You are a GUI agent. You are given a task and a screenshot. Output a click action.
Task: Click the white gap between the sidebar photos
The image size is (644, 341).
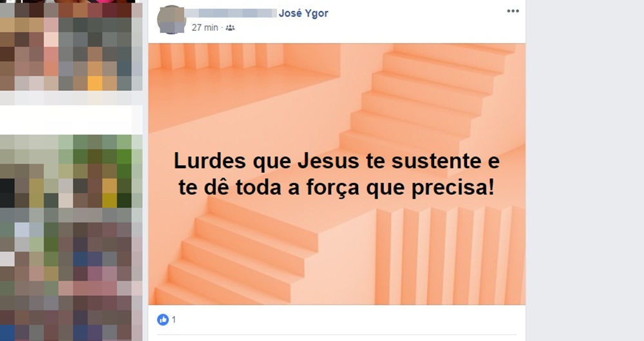tap(71, 120)
